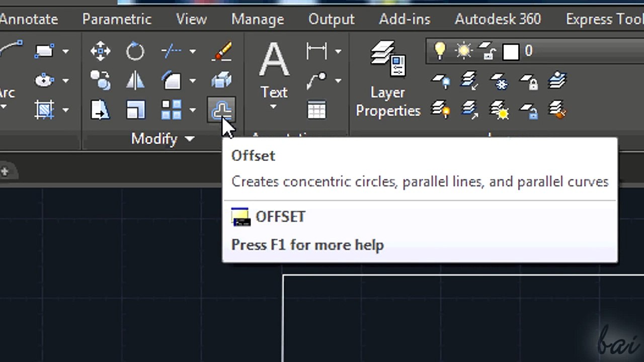The width and height of the screenshot is (644, 362).
Task: Select the Scale tool
Action: tap(135, 110)
